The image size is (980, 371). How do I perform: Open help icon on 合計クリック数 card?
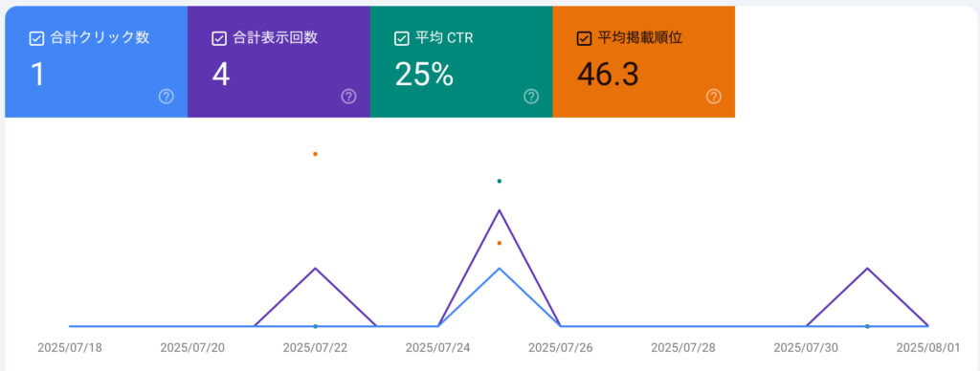(167, 97)
